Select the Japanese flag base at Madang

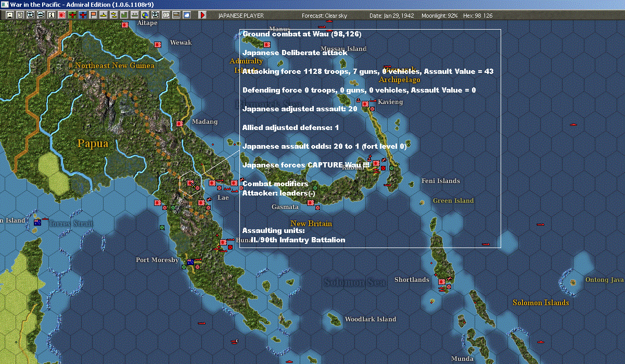pos(180,124)
